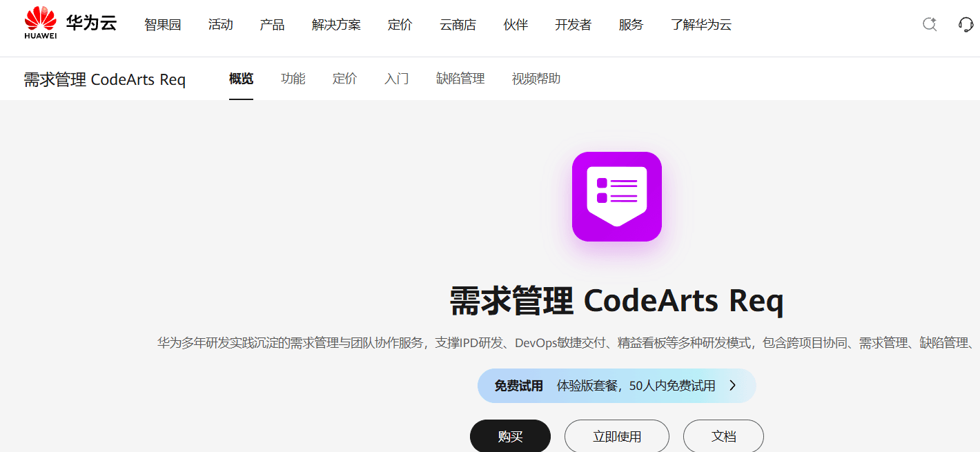Switch to the 功能 tab

coord(293,79)
